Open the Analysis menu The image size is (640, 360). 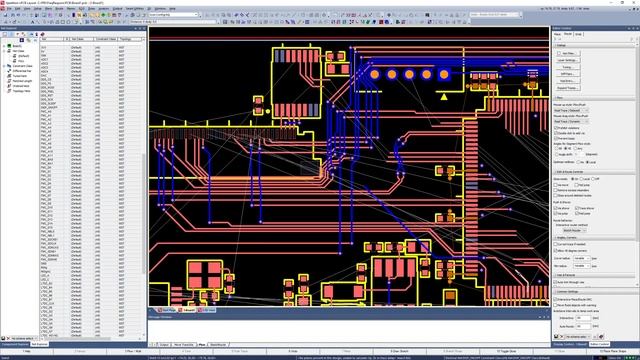click(104, 9)
